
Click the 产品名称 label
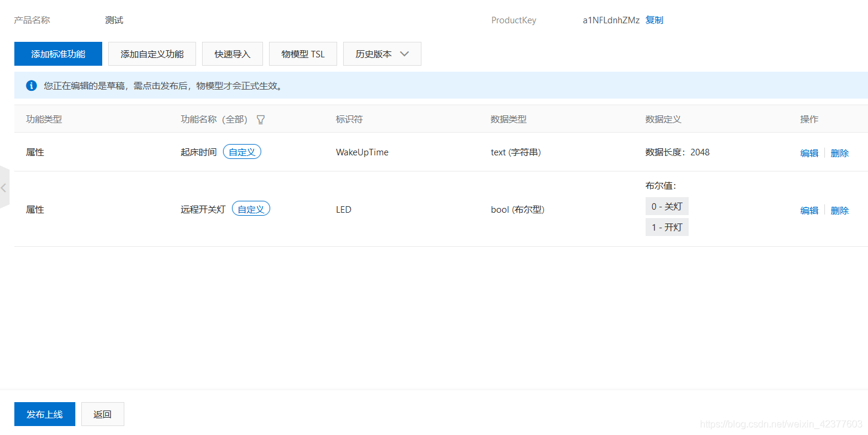[32, 20]
